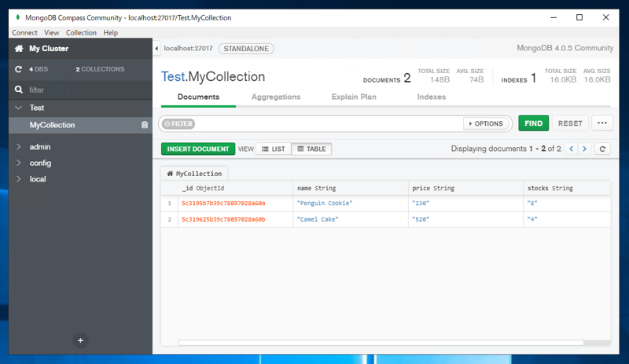
Task: Click the My Cluster title
Action: [x=49, y=49]
